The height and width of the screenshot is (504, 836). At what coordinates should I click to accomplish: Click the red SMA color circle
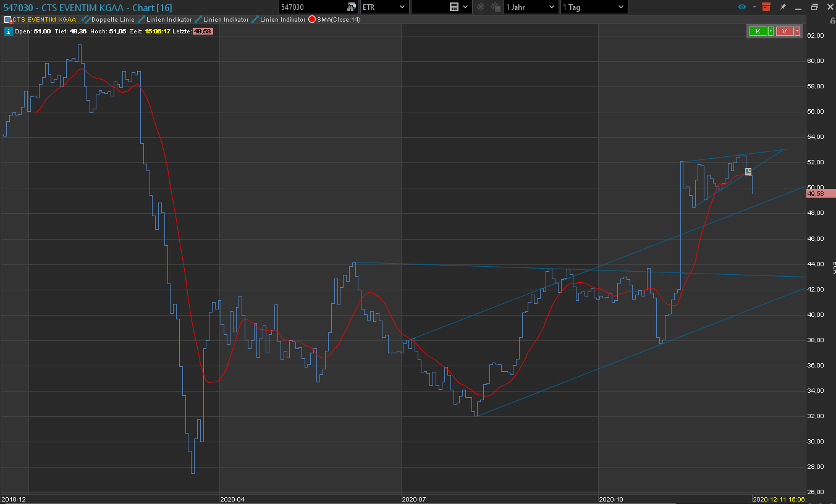tap(312, 20)
